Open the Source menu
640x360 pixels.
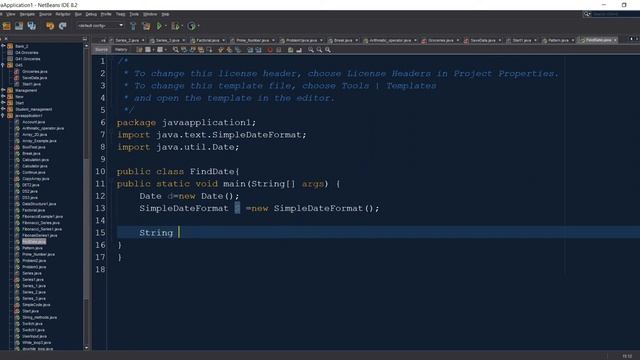pos(45,14)
